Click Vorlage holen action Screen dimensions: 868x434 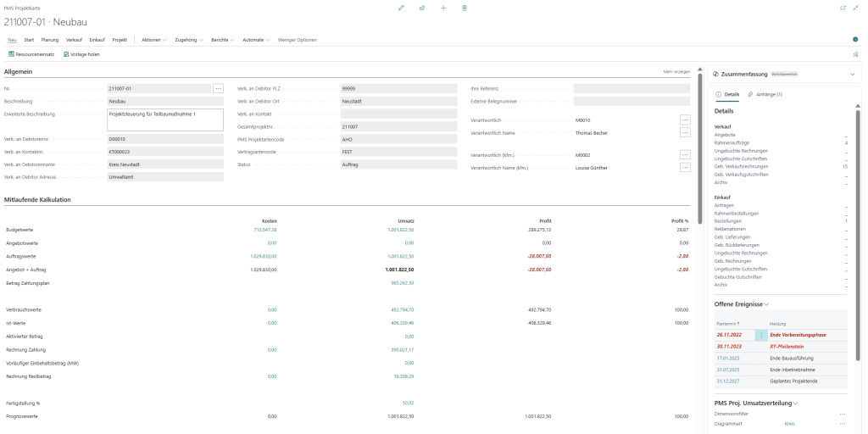pos(81,54)
